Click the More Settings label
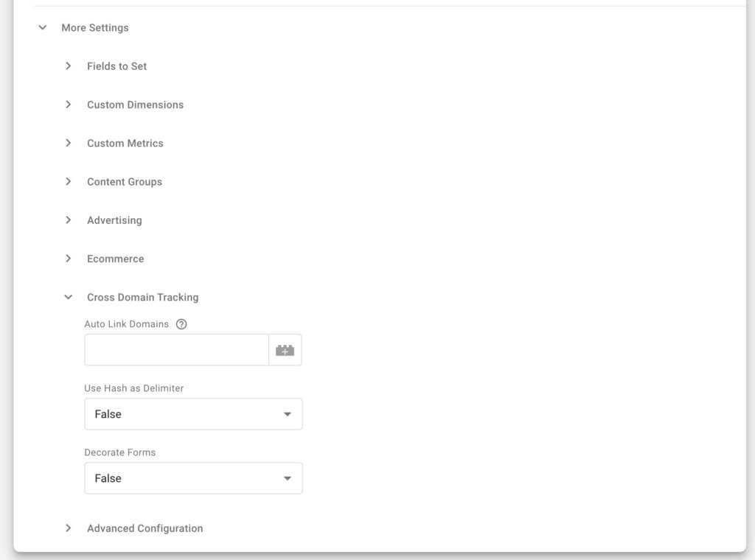Screen dimensions: 755x560 (95, 27)
